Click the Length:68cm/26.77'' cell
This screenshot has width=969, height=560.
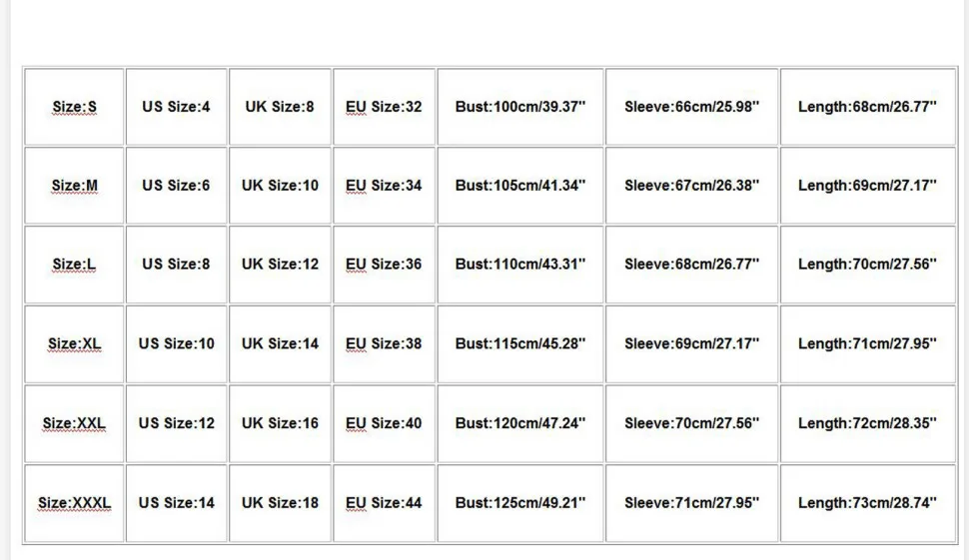click(868, 107)
